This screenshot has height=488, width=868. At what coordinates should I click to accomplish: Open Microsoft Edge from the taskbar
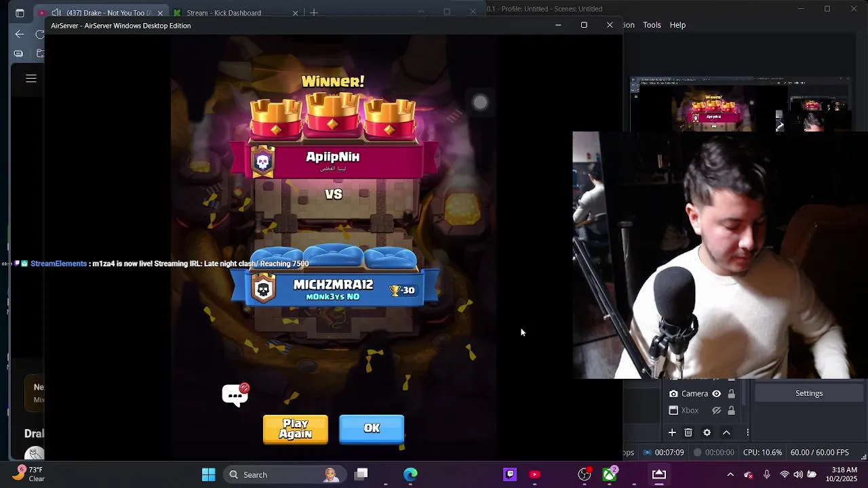click(x=410, y=474)
